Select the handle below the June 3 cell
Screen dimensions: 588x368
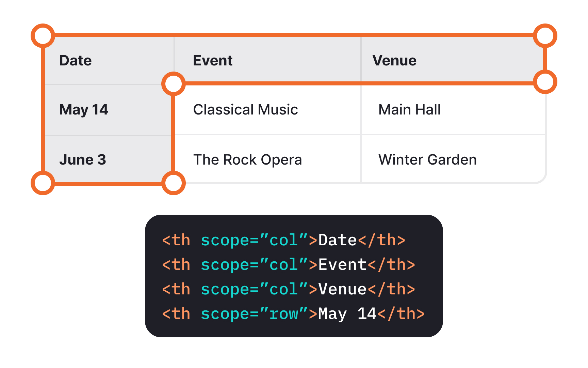[x=173, y=183]
